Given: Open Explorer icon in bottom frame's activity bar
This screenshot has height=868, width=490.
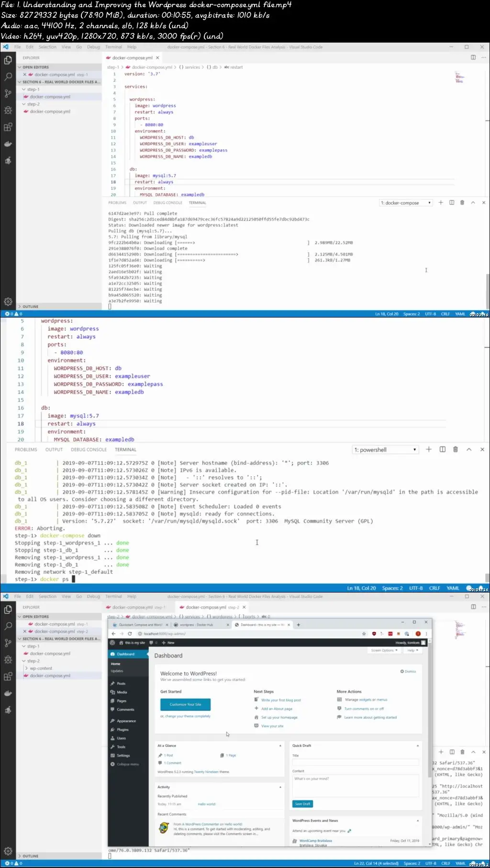Looking at the screenshot, I should click(8, 610).
